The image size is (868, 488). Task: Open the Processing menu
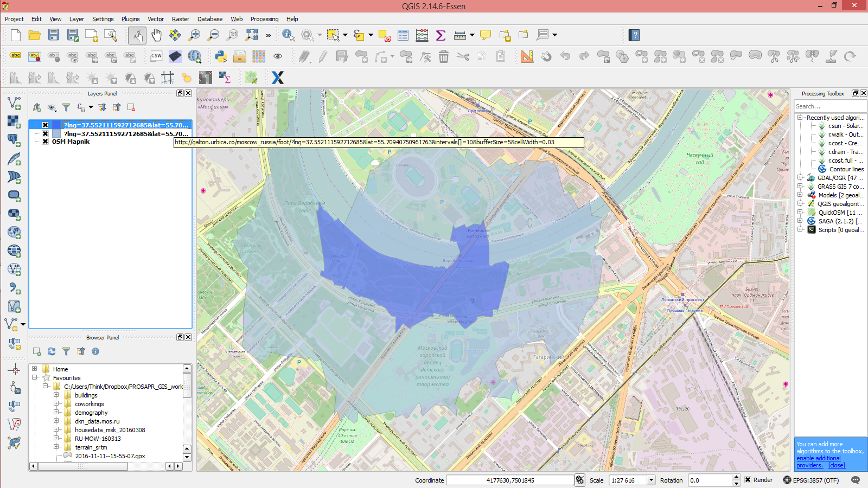[x=264, y=19]
